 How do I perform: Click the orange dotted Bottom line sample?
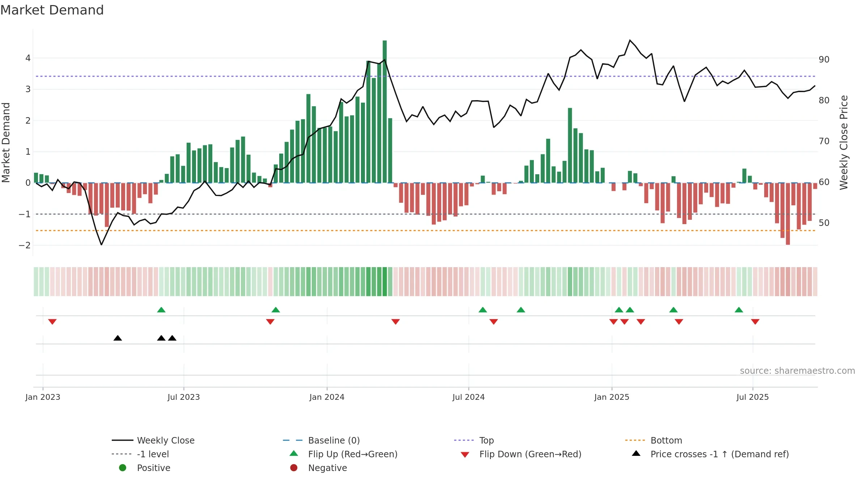click(635, 440)
